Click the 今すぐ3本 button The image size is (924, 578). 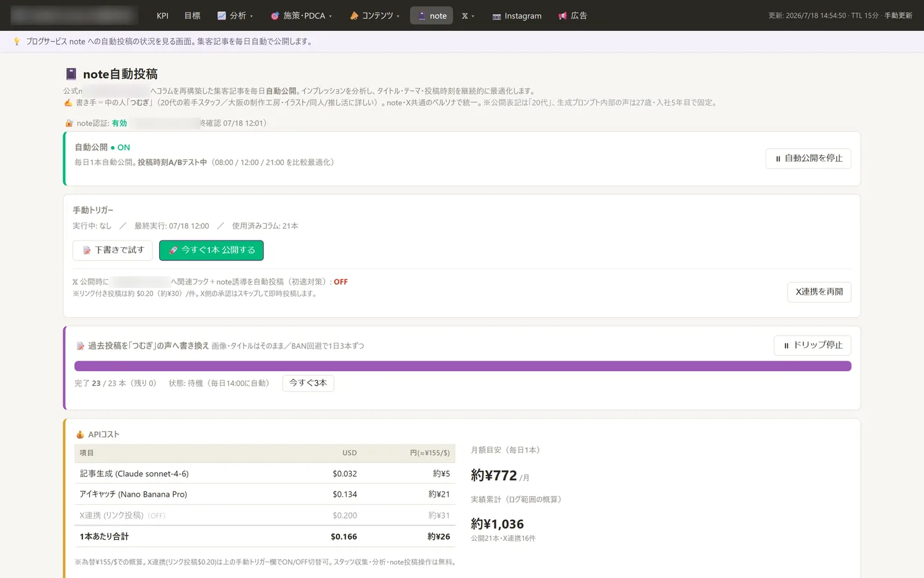click(x=308, y=383)
